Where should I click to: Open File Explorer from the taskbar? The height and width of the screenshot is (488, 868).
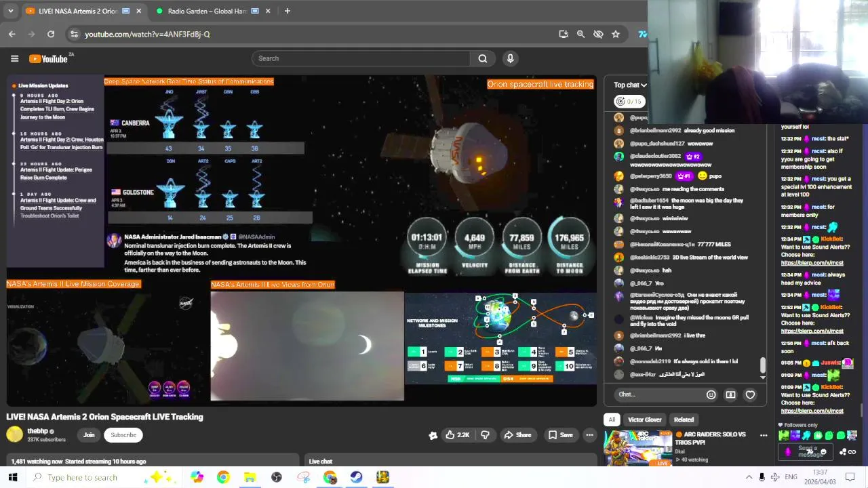[x=250, y=477]
